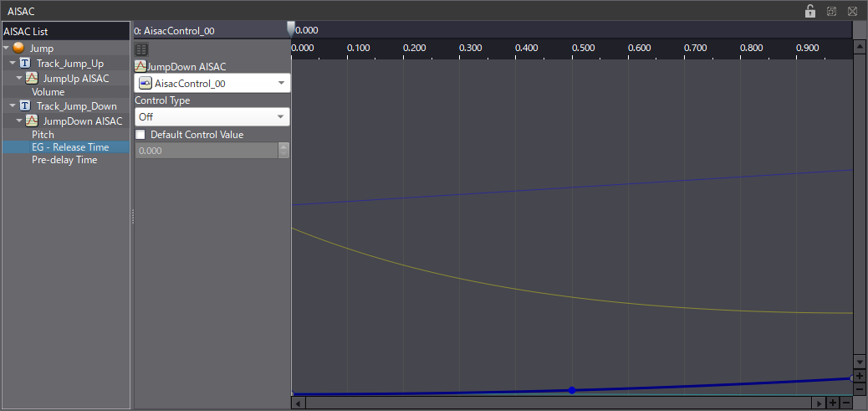Click the '0: AisacControl_00' header label
Viewport: 868px width, 411px height.
pos(175,32)
